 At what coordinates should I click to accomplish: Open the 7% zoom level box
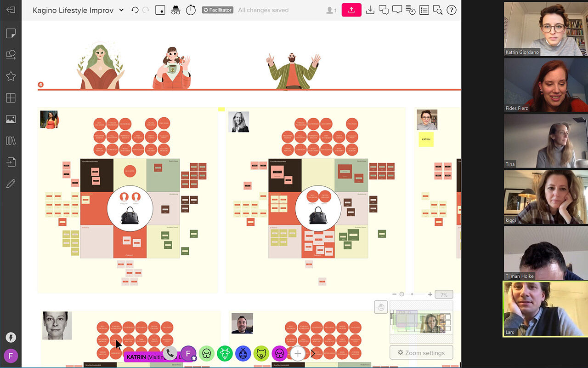(x=444, y=294)
